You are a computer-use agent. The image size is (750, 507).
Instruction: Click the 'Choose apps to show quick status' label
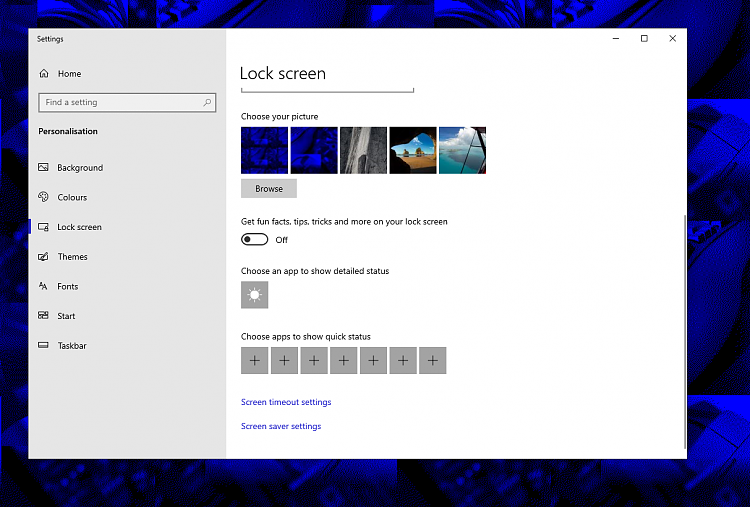coord(306,337)
